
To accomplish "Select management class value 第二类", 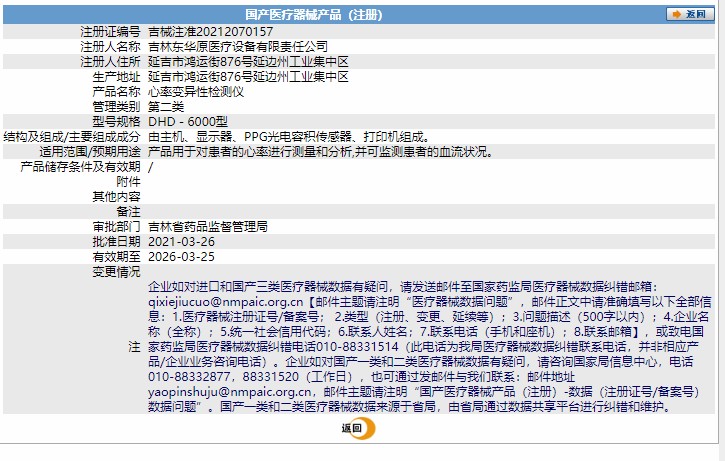I will coord(166,106).
